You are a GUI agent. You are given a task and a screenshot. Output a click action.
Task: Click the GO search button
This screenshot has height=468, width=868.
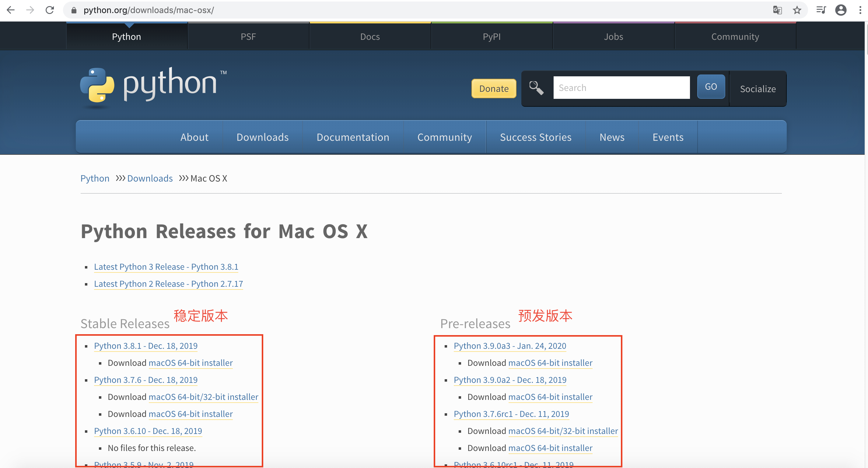(711, 87)
